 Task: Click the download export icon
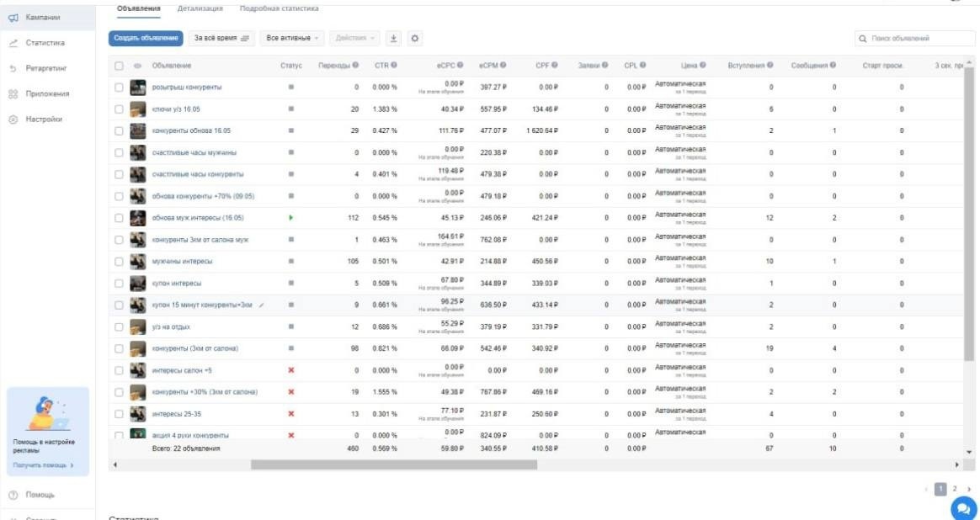[x=393, y=39]
